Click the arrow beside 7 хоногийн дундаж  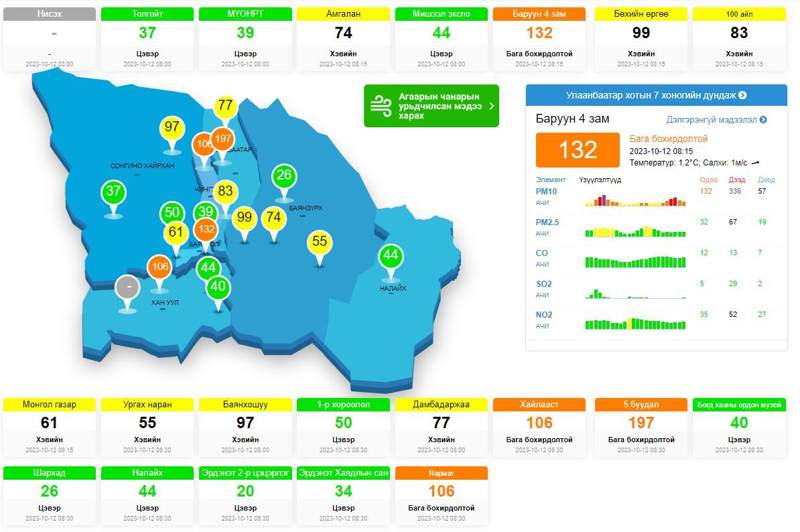pyautogui.click(x=742, y=95)
